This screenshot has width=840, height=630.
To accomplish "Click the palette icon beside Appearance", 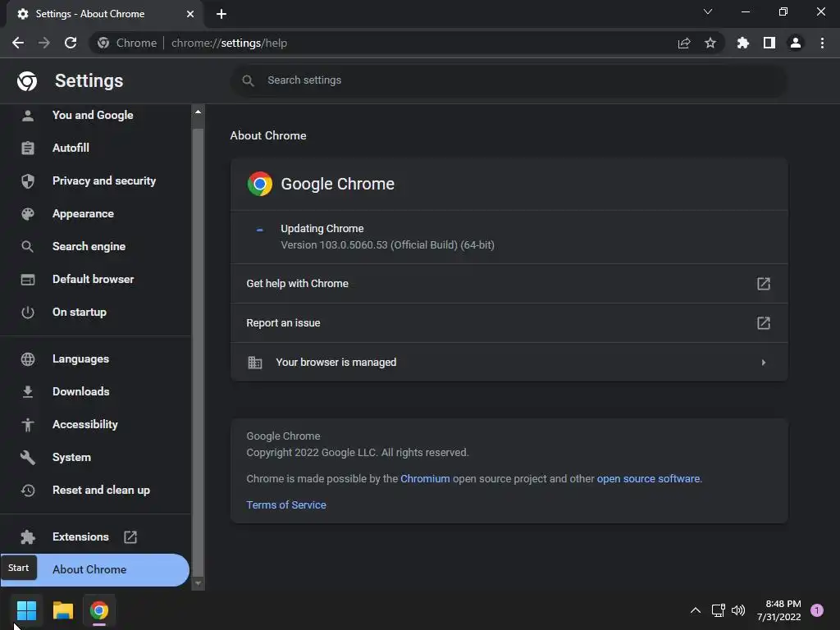I will 28,214.
